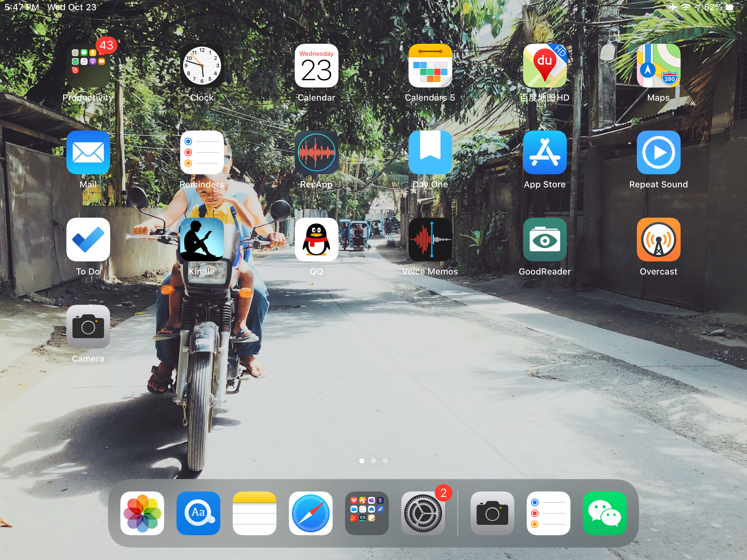Image resolution: width=747 pixels, height=560 pixels.
Task: Go to second home screen page dot
Action: click(x=373, y=461)
